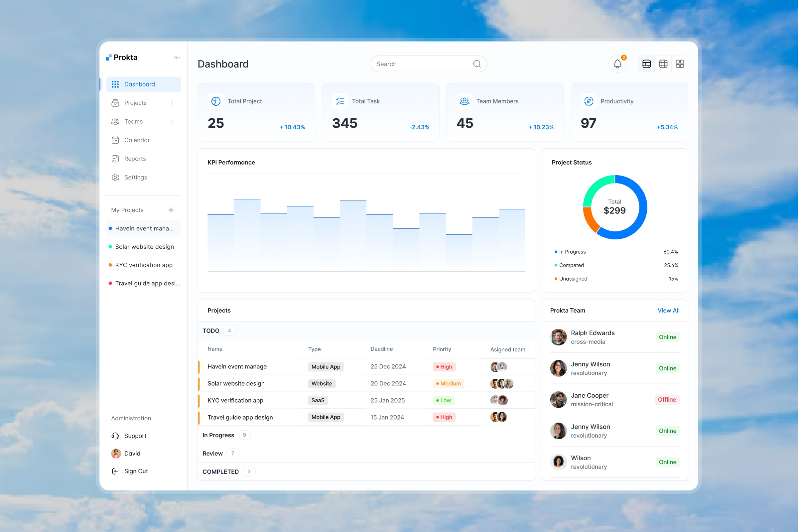Click the Sign Out arrow icon
This screenshot has width=798, height=532.
[x=115, y=471]
